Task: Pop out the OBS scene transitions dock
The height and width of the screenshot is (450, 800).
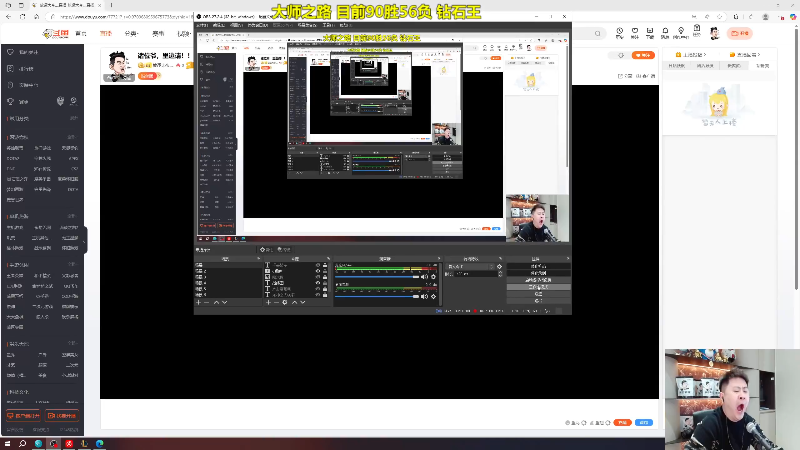Action: coord(500,259)
